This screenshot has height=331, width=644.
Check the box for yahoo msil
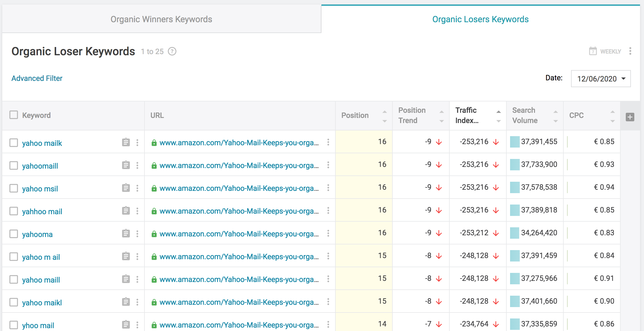14,188
